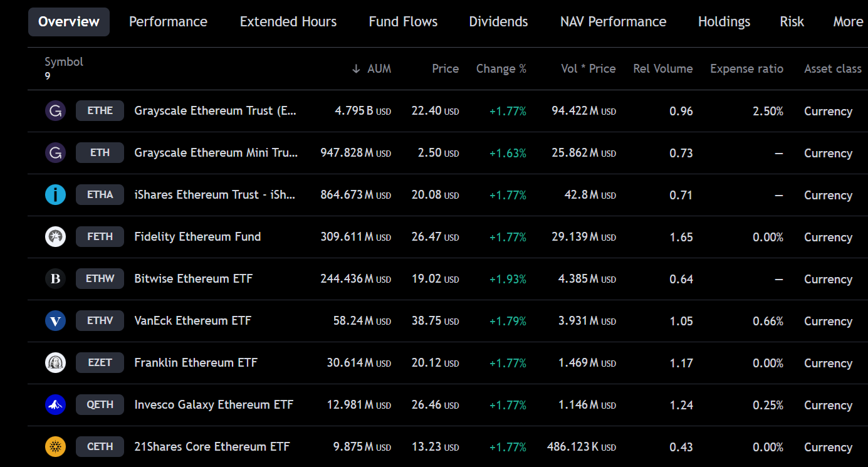The width and height of the screenshot is (868, 467).
Task: Expand the More tabs menu
Action: click(848, 22)
